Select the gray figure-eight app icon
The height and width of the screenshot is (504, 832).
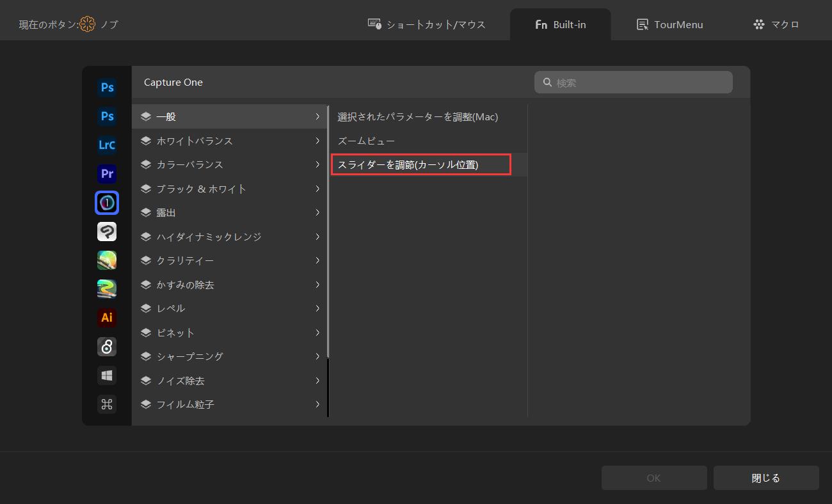tap(107, 347)
